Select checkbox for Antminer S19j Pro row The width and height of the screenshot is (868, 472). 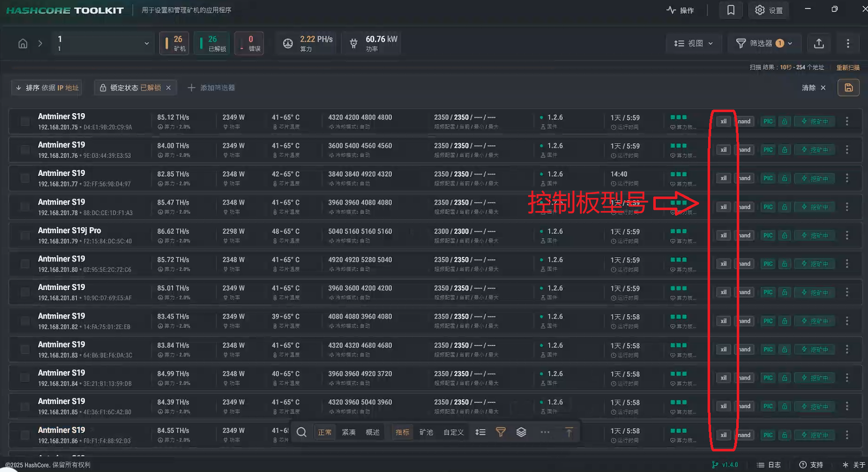coord(25,235)
